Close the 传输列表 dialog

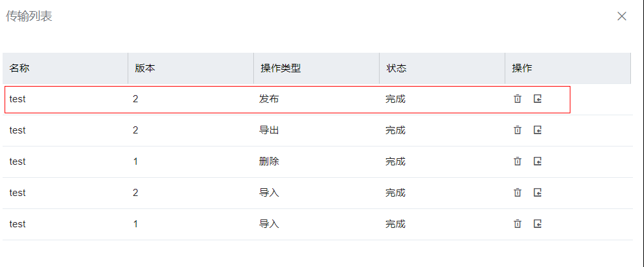pyautogui.click(x=622, y=16)
